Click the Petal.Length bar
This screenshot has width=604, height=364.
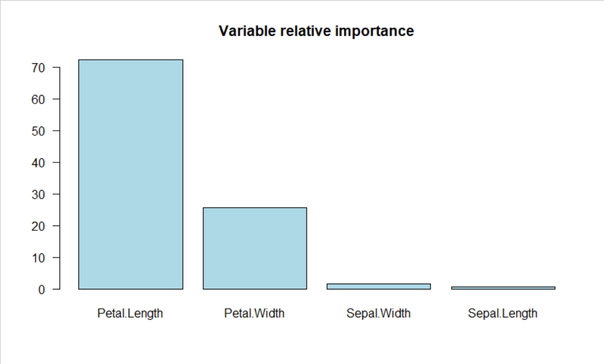pos(130,174)
